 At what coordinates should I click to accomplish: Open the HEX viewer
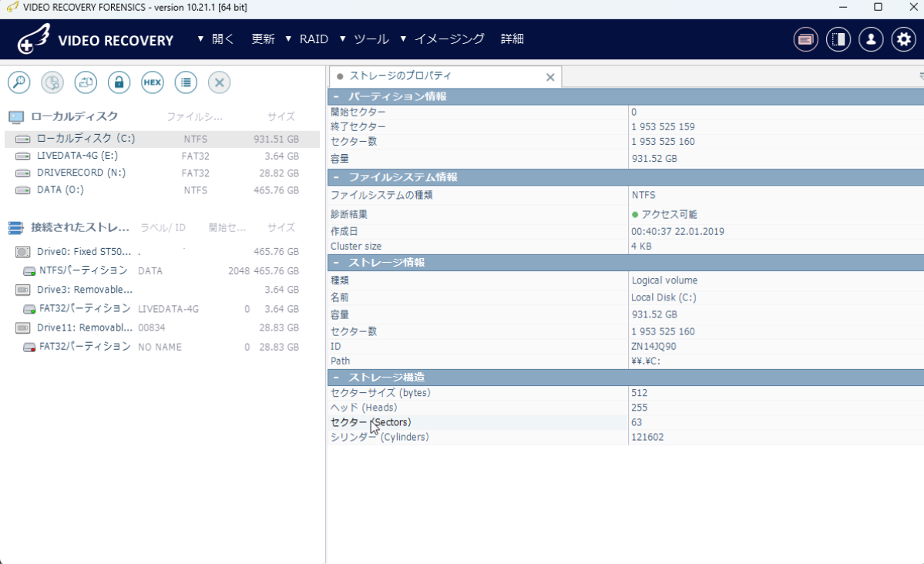coord(153,82)
